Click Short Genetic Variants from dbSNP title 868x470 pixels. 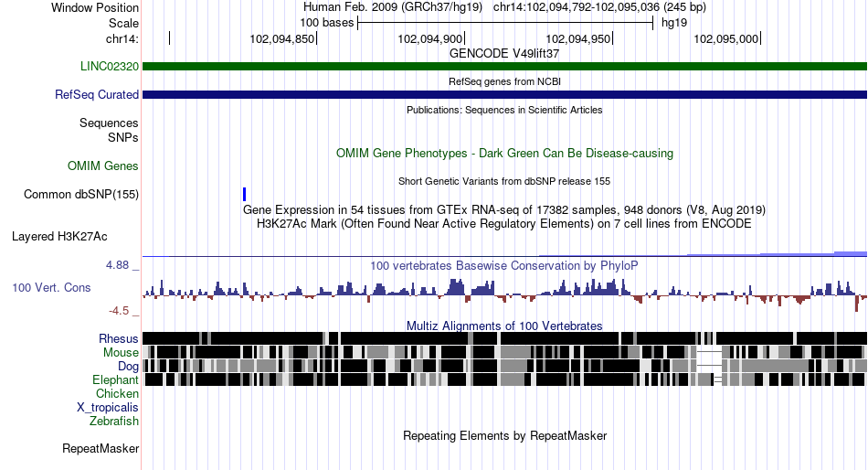click(504, 181)
